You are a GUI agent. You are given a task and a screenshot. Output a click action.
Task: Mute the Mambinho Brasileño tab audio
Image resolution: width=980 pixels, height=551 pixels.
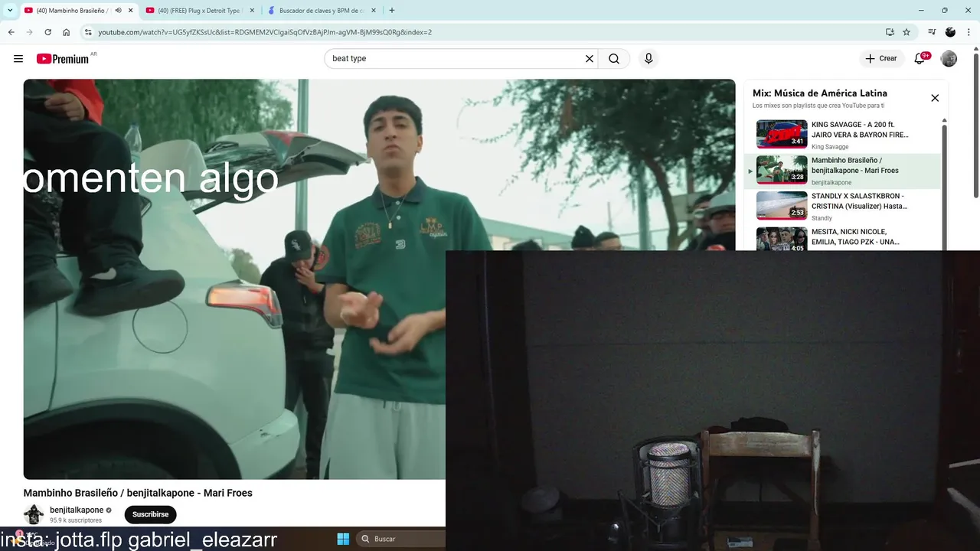click(118, 11)
